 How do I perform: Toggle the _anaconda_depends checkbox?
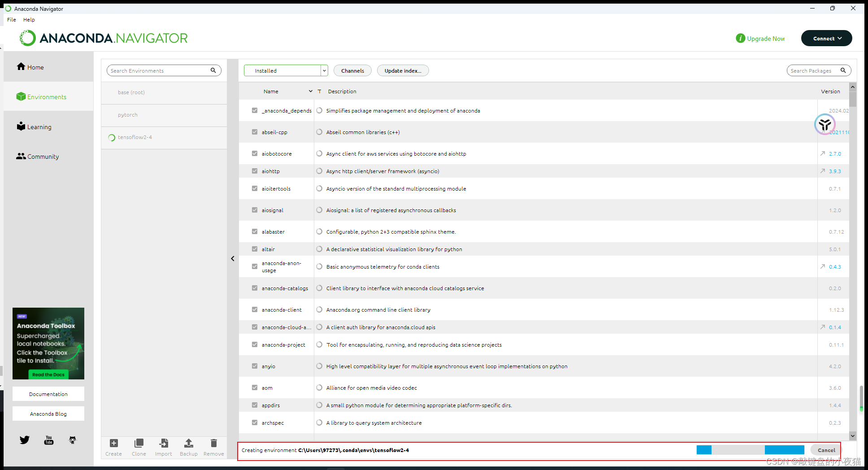[255, 110]
